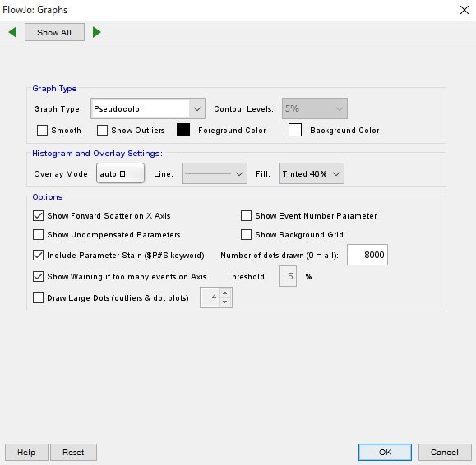Screen dimensions: 476x465
Task: Check Draw Large Dots option
Action: (38, 297)
